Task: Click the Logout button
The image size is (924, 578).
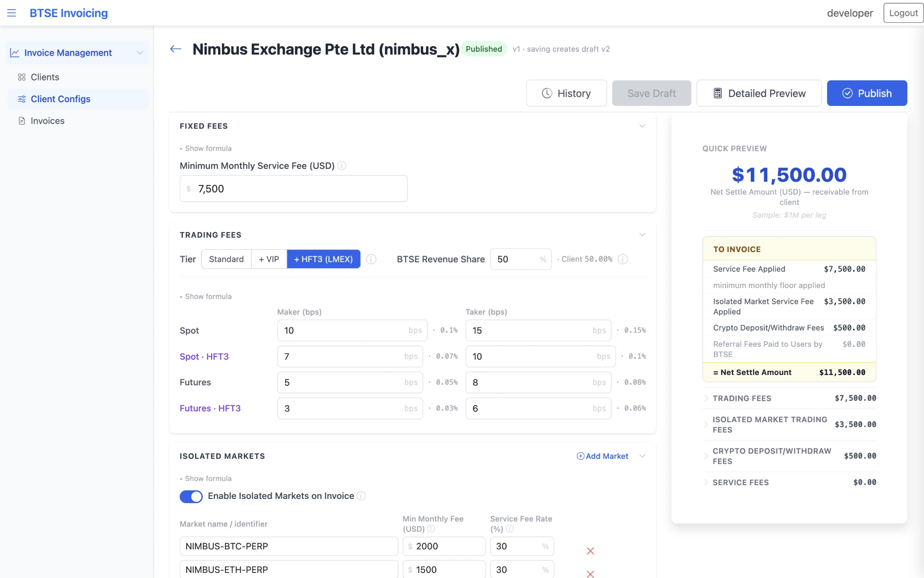Action: pos(903,13)
